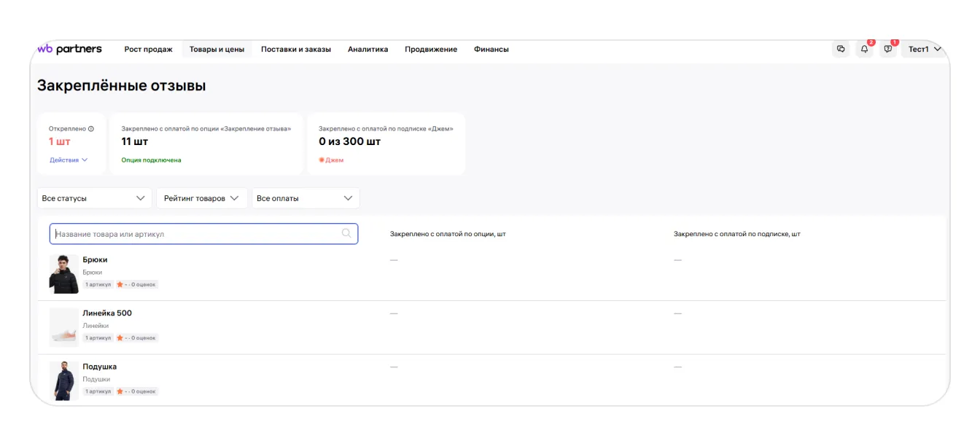Open the Рост продаж menu

(148, 49)
